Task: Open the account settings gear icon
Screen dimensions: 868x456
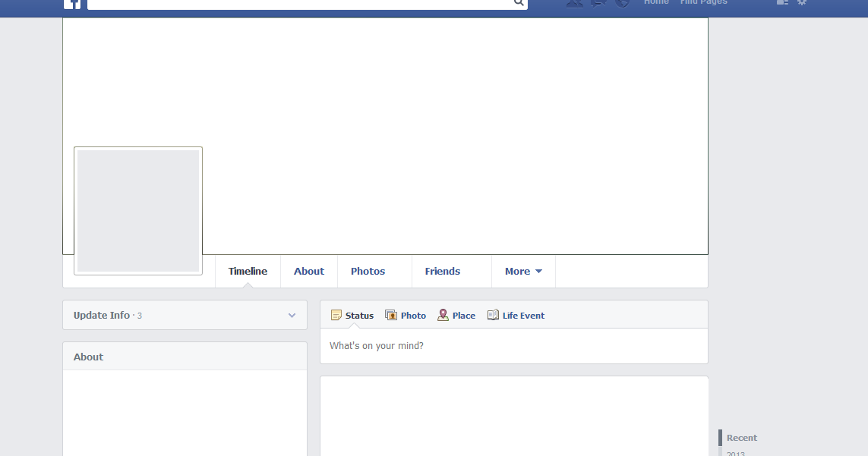Action: pos(802,3)
